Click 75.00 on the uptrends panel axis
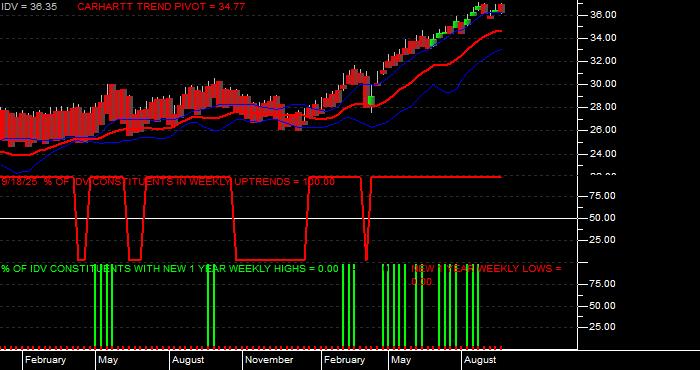700x370 pixels. click(x=602, y=196)
